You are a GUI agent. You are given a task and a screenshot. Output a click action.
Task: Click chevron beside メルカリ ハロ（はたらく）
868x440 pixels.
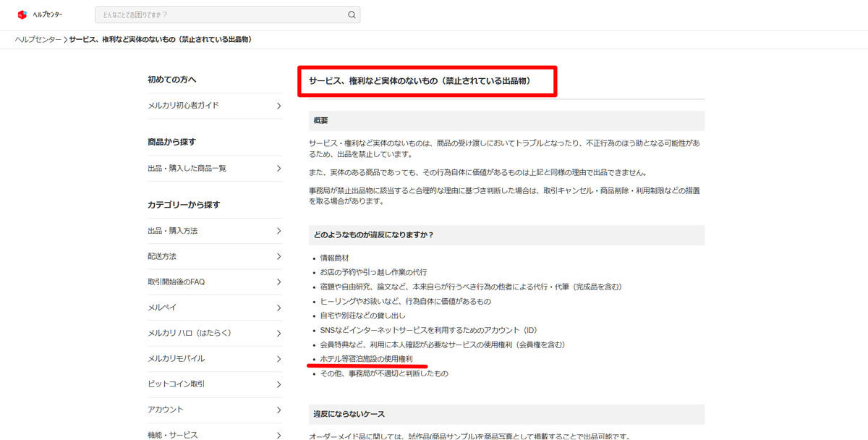pos(278,333)
